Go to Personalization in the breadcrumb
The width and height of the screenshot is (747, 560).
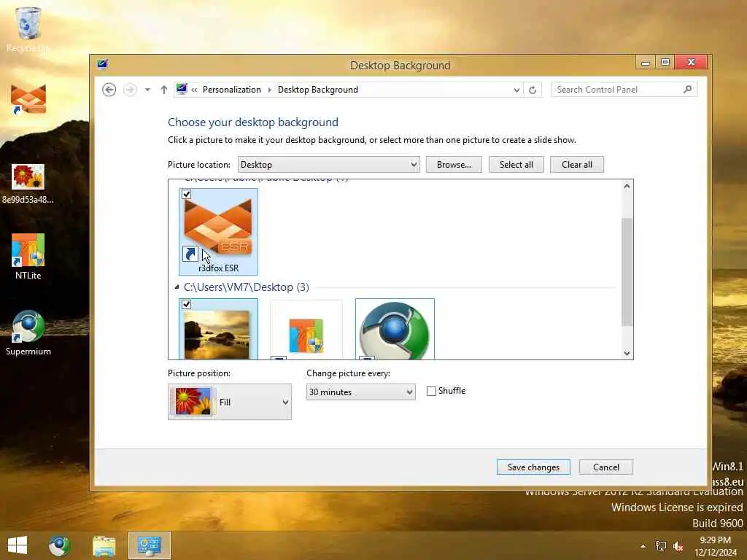tap(231, 90)
